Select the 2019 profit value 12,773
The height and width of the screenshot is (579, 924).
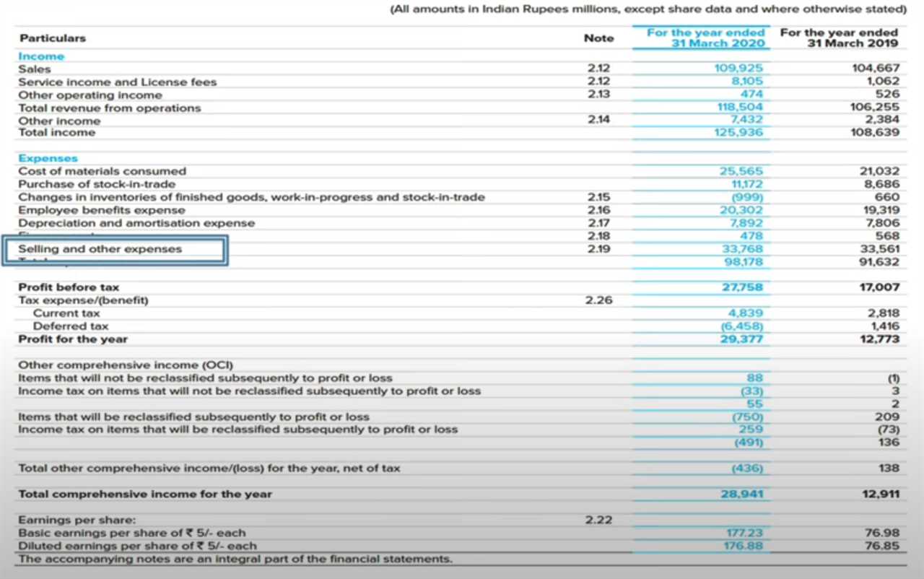[x=880, y=339]
